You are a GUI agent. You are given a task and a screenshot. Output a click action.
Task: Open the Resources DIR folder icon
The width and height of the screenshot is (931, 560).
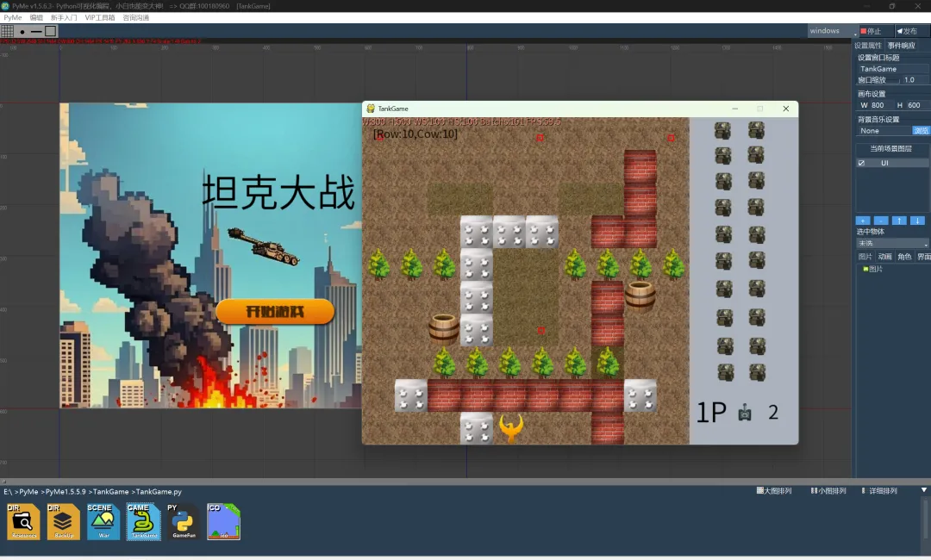(x=24, y=521)
